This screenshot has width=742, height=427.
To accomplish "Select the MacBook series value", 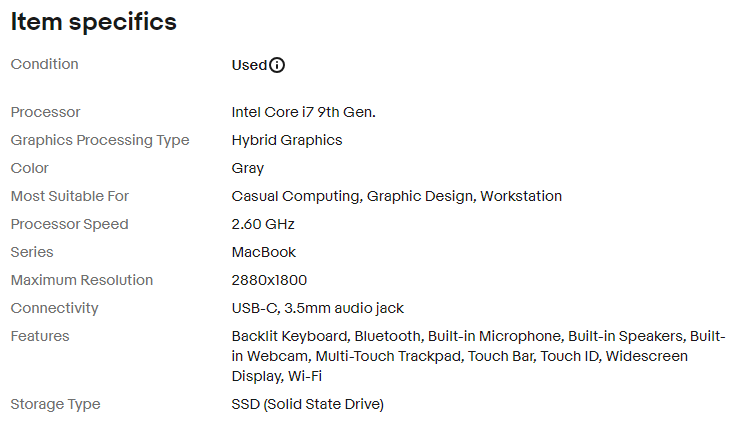I will [264, 252].
